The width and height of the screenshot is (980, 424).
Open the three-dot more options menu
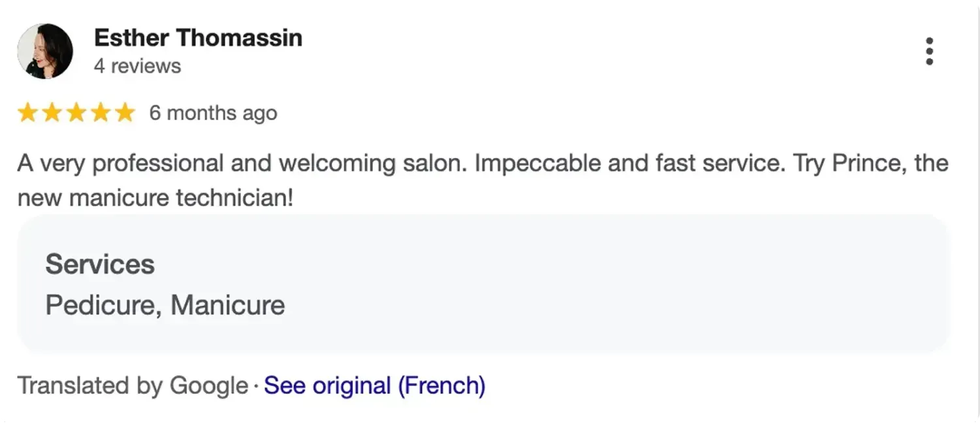[929, 52]
